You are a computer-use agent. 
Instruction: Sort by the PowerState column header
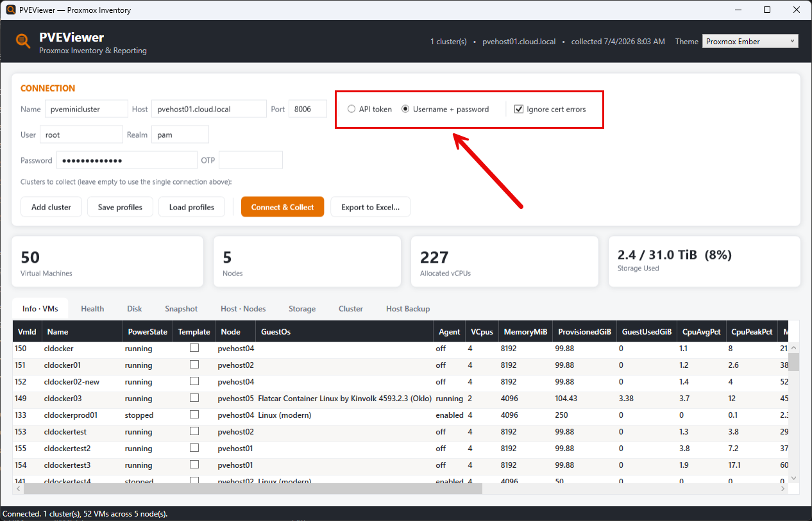(148, 331)
